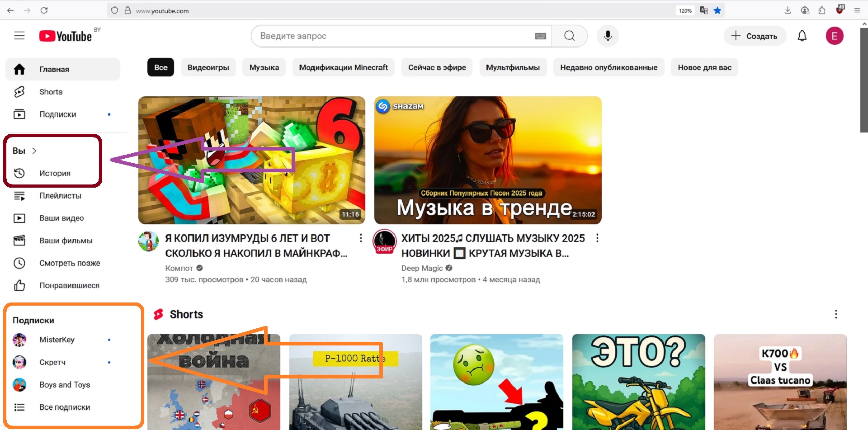Start voice search with the microphone

(608, 36)
